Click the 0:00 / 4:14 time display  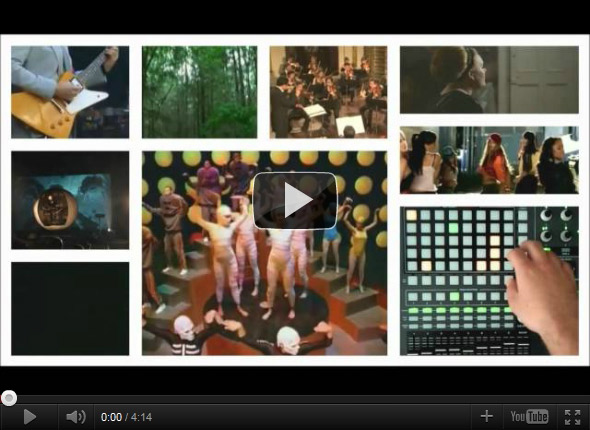pos(126,417)
